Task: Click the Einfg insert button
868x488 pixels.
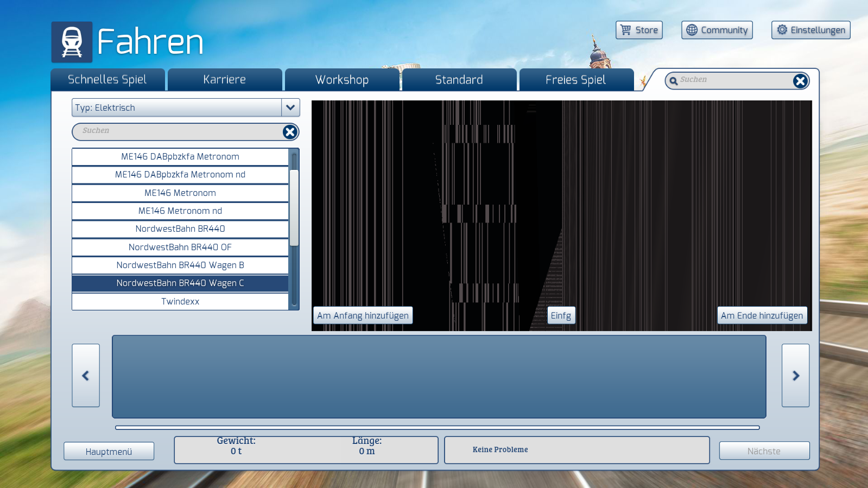Action: pos(561,315)
